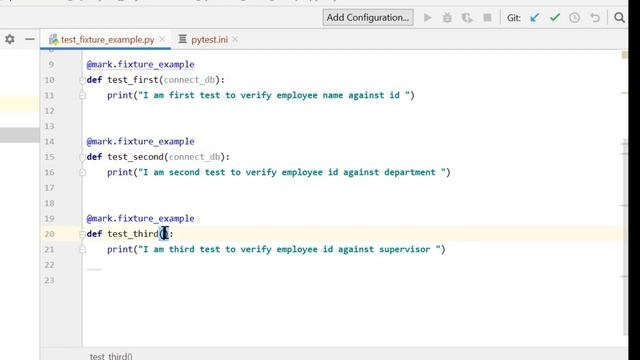Open Search Everywhere magnifier icon

pyautogui.click(x=619, y=18)
